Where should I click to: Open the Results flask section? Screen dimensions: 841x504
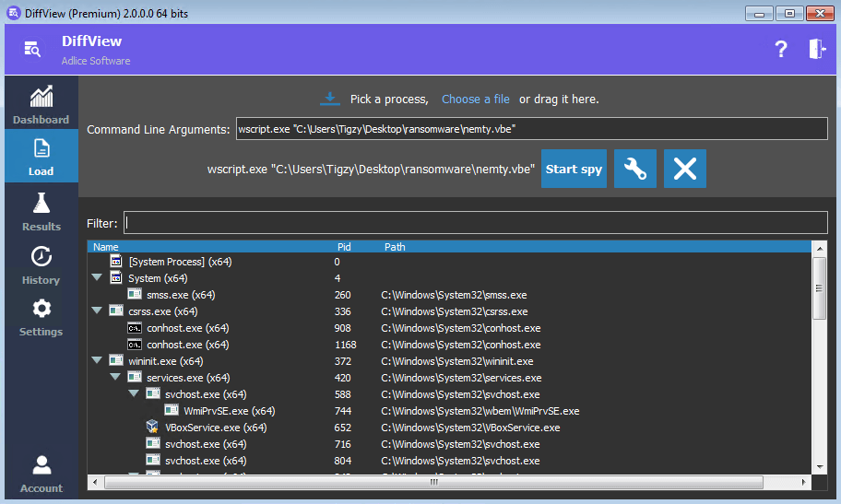[41, 211]
